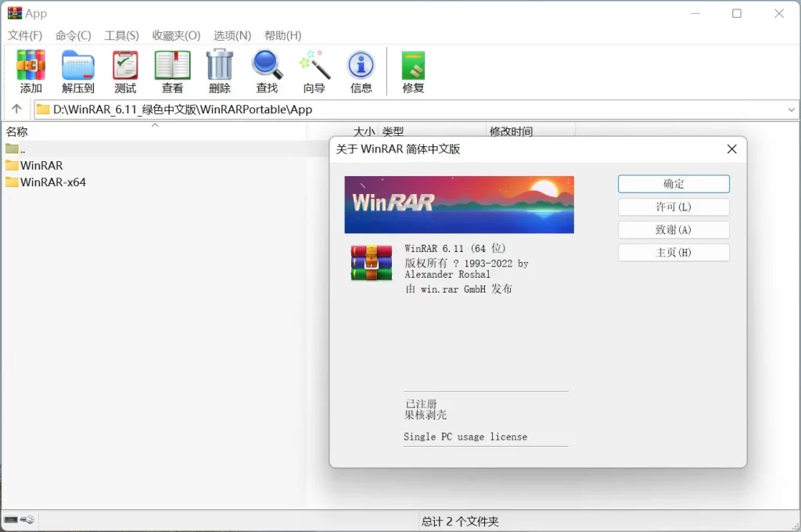Sort by the 大小 column header

tap(343, 131)
